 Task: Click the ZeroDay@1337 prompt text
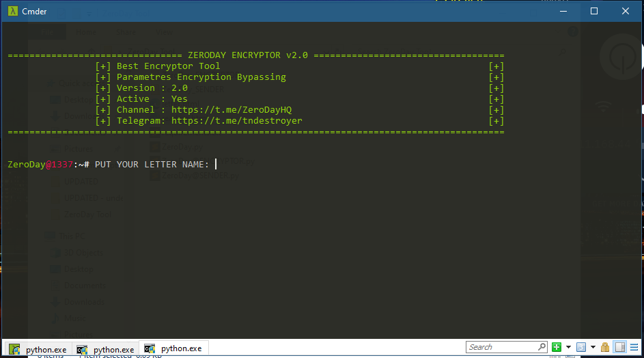pos(40,165)
